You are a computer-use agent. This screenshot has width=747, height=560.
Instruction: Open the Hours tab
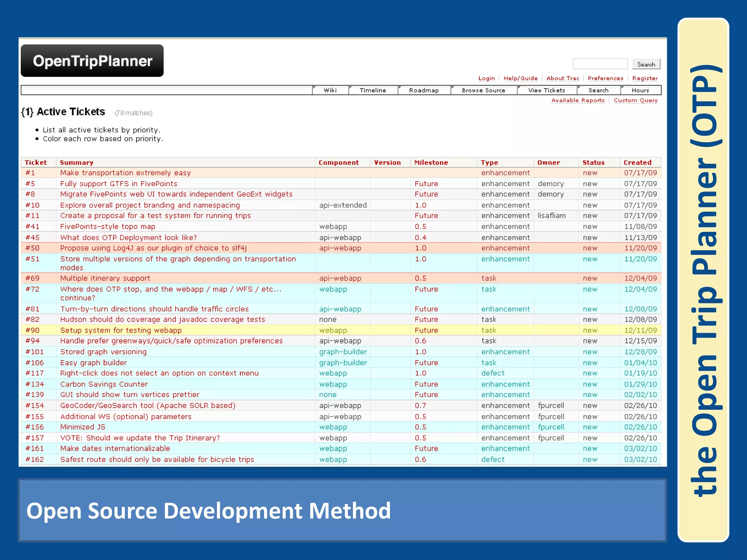640,90
